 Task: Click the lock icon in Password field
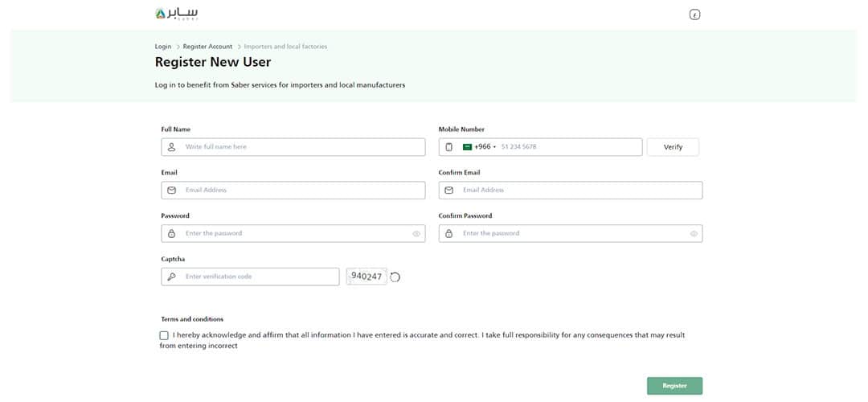click(172, 233)
